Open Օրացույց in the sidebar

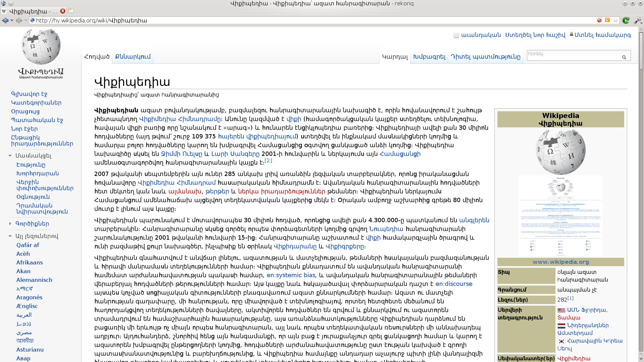coord(25,111)
